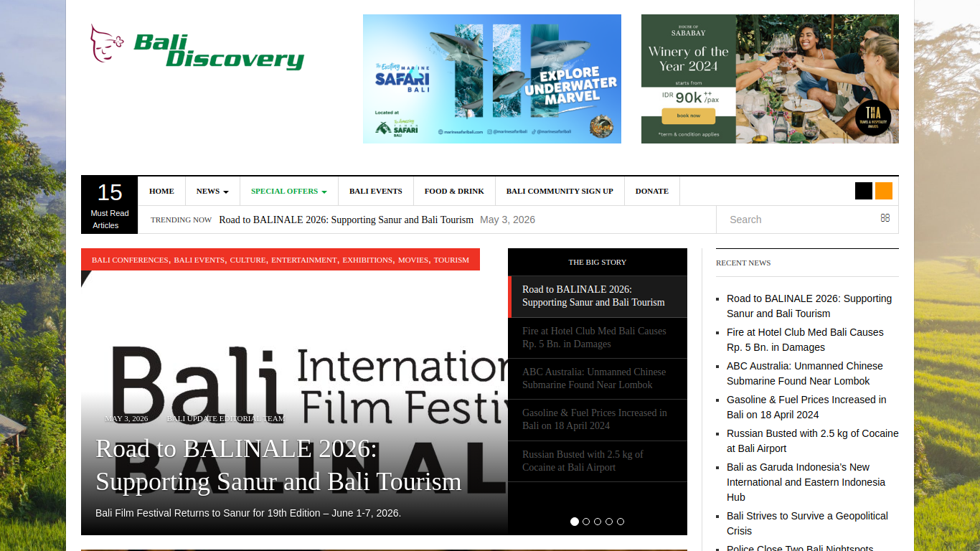980x551 pixels.
Task: Open the TOURISM category tag
Action: (x=451, y=260)
